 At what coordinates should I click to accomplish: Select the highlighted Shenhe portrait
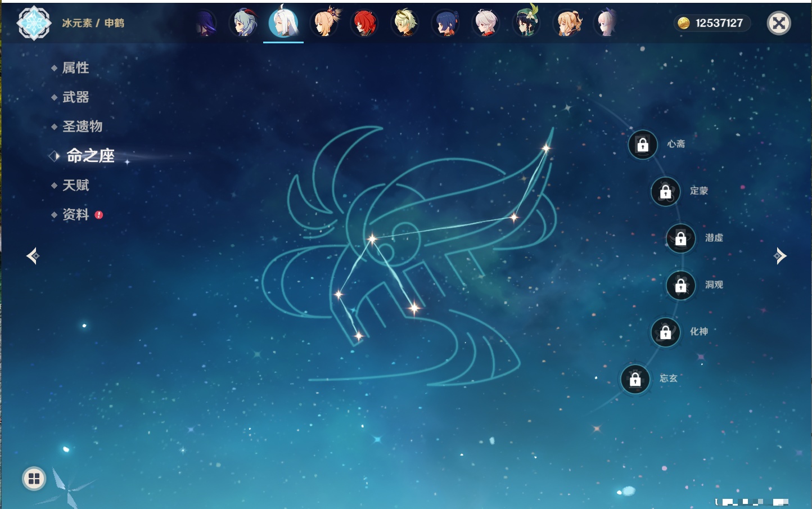click(x=283, y=22)
